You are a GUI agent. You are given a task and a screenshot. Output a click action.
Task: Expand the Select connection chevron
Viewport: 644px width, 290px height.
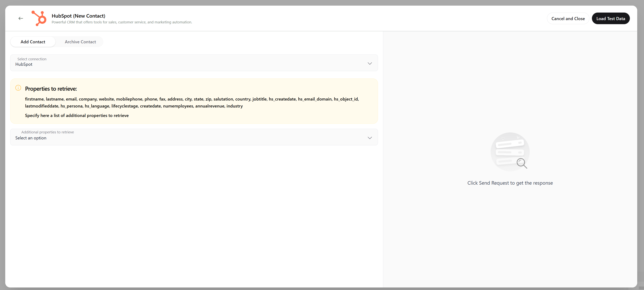tap(369, 63)
